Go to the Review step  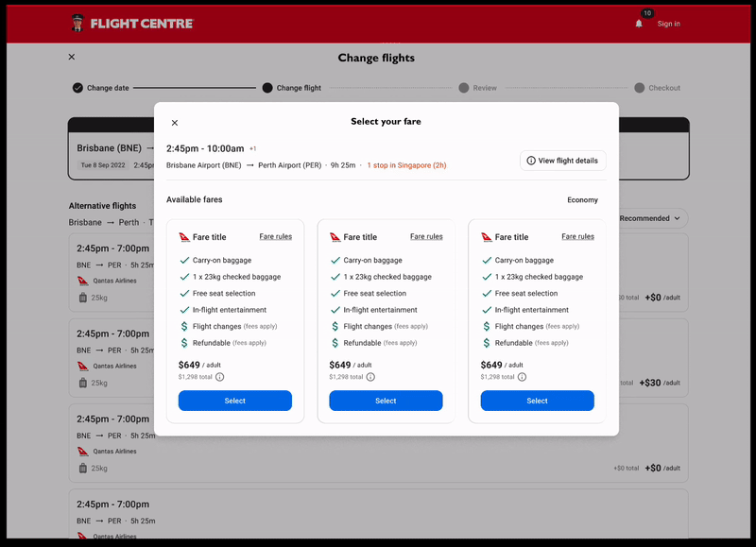point(477,88)
